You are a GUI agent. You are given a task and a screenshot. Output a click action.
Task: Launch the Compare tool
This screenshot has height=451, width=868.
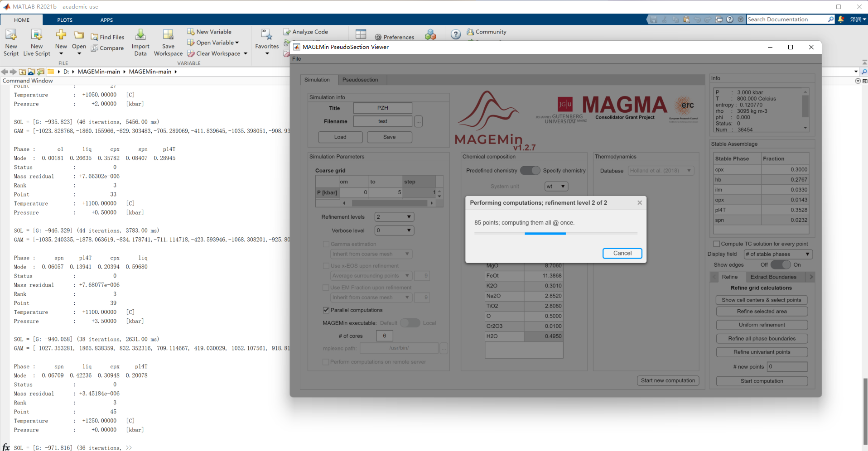coord(107,48)
